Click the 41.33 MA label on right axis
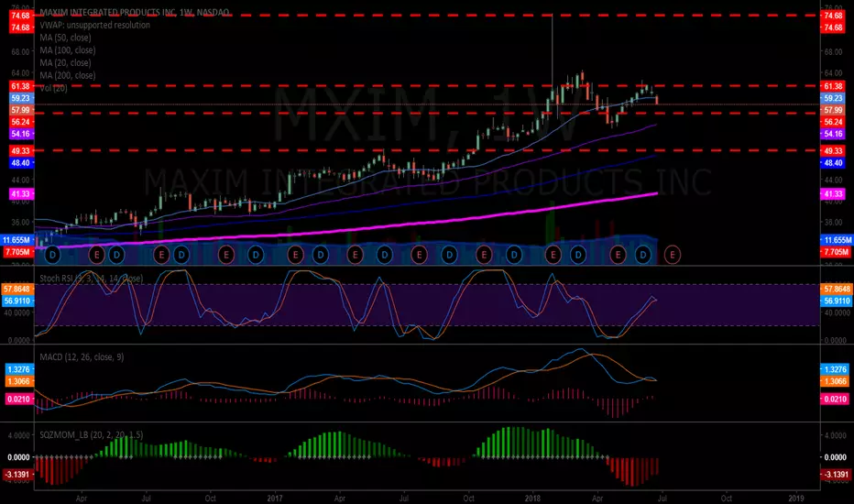Viewport: 854px width, 504px height. (x=833, y=194)
